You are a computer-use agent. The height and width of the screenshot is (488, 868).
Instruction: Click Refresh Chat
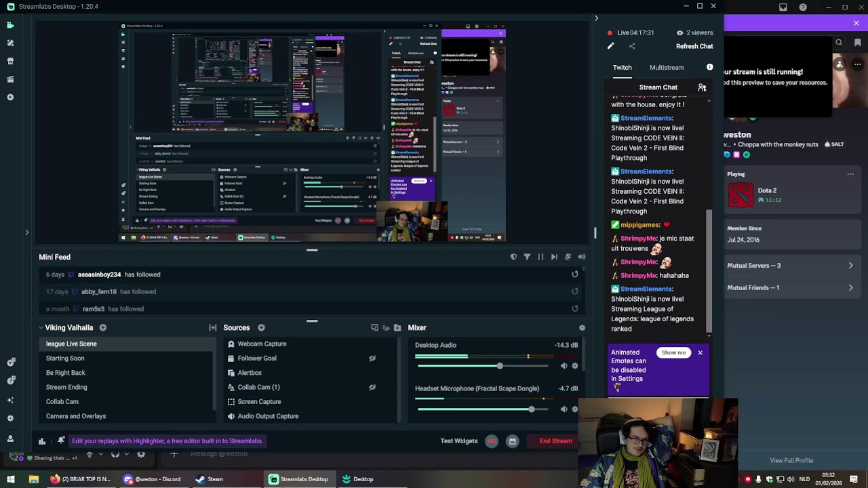[694, 46]
